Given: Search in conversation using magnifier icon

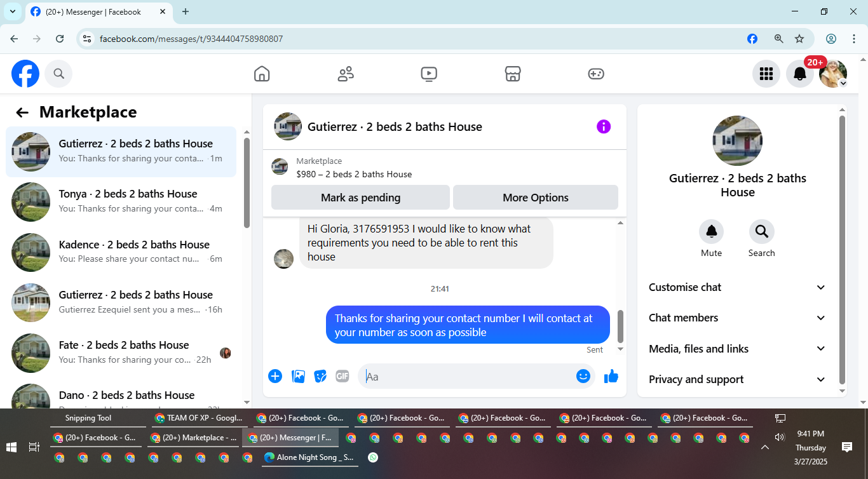Looking at the screenshot, I should [x=761, y=232].
